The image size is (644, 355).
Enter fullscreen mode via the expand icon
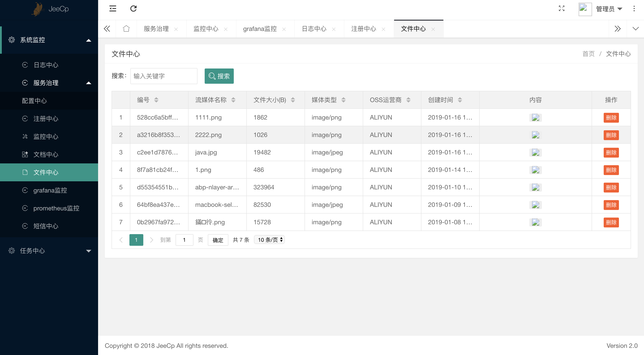(562, 9)
